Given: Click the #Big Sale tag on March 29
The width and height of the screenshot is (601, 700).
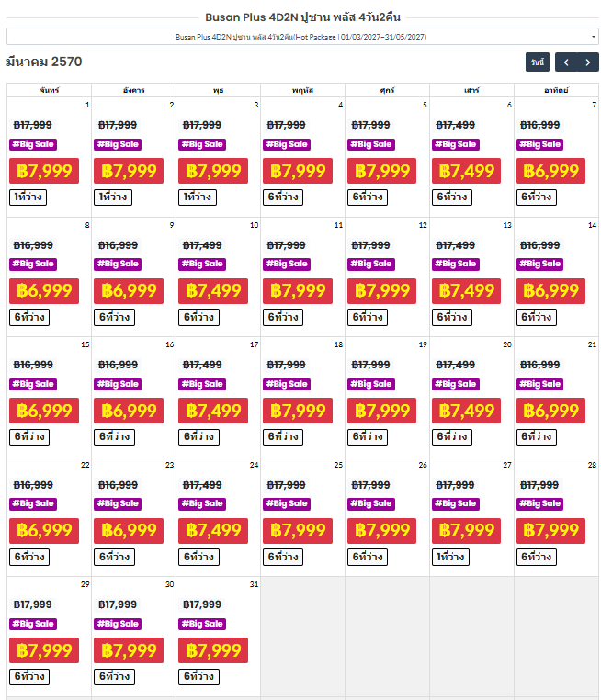Looking at the screenshot, I should tap(33, 624).
